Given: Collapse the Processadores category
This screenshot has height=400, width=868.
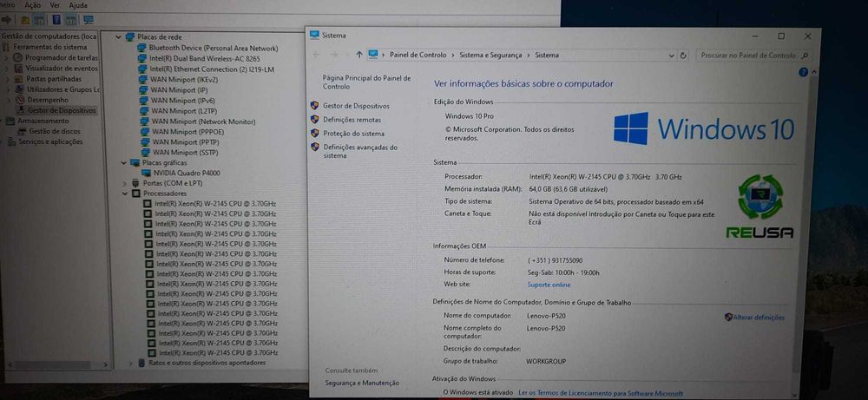Looking at the screenshot, I should (124, 193).
